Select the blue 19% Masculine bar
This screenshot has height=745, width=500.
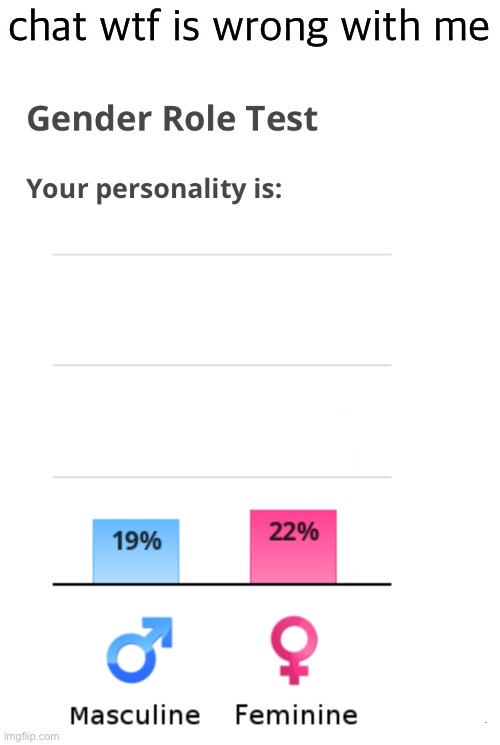pyautogui.click(x=136, y=551)
